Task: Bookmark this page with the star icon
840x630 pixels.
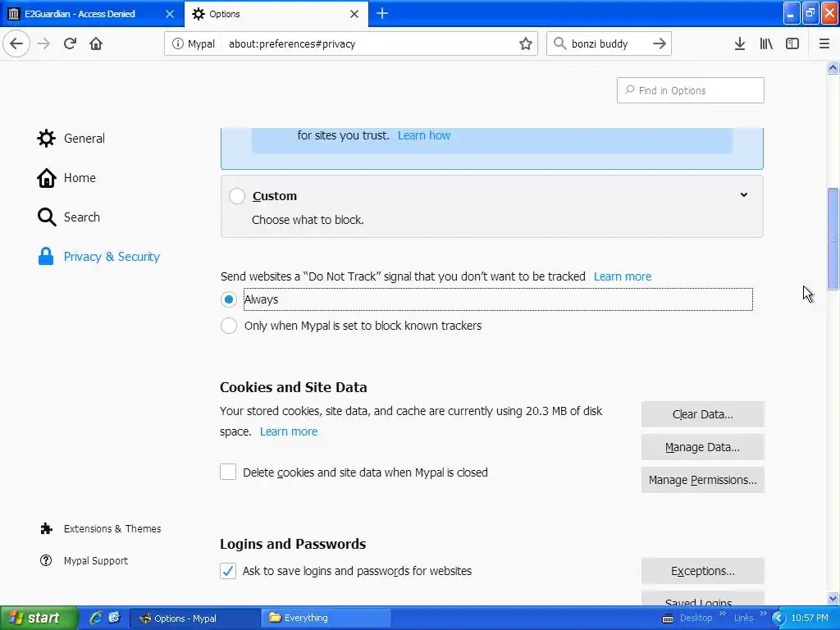Action: click(x=526, y=44)
